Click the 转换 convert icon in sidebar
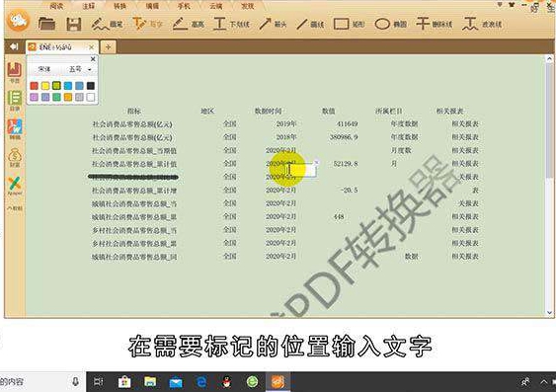 (15, 128)
